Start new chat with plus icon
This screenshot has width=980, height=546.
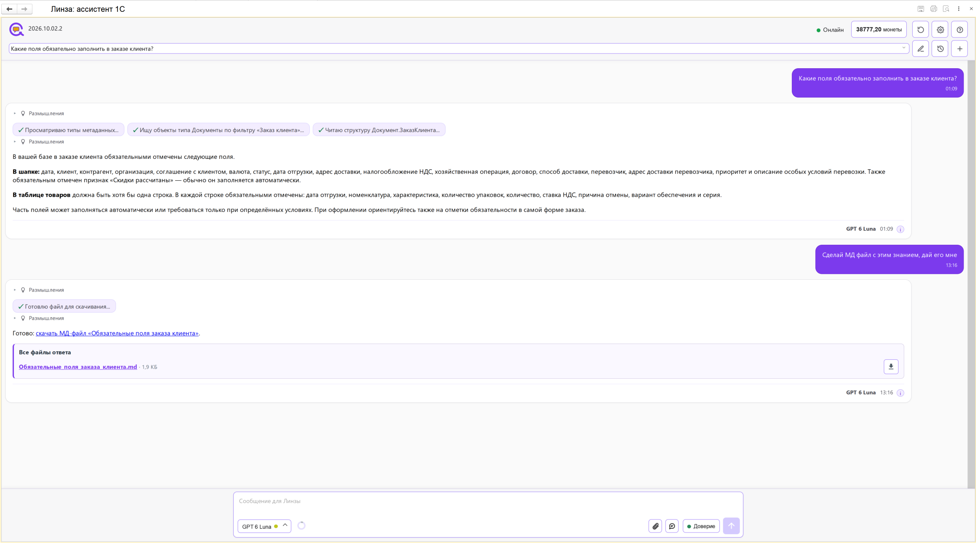[x=959, y=49]
